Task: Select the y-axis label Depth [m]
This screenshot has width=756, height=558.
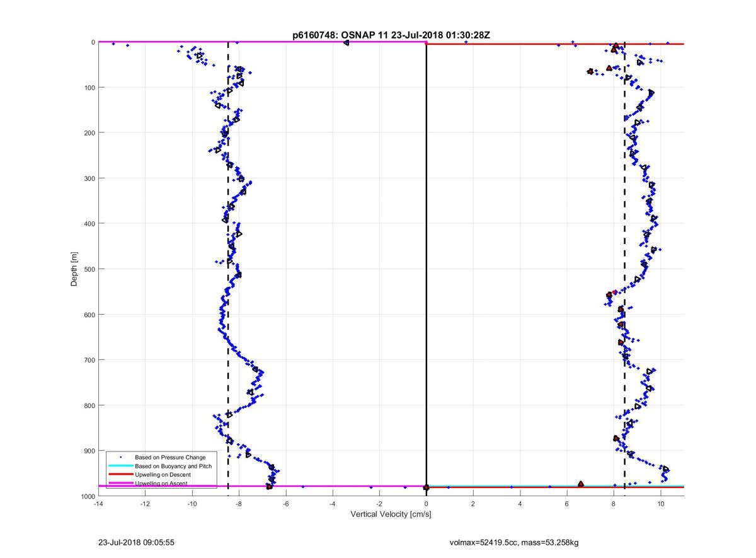Action: coord(74,269)
